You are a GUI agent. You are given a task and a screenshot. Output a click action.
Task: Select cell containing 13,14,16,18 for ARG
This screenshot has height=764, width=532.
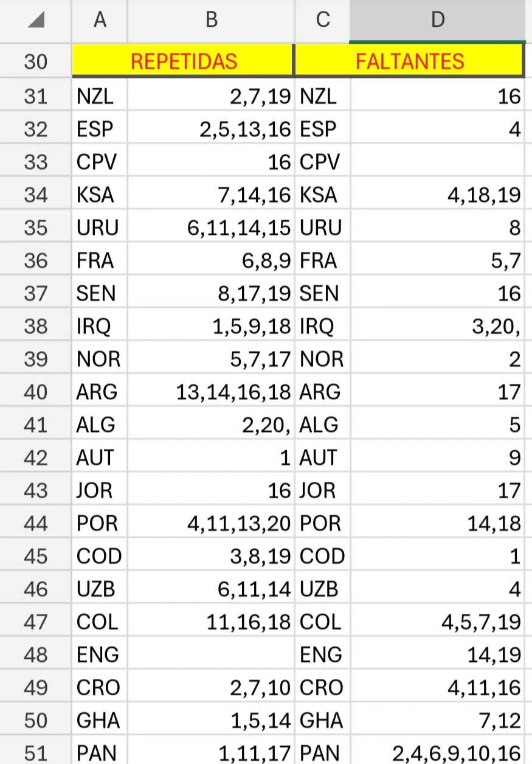[211, 391]
